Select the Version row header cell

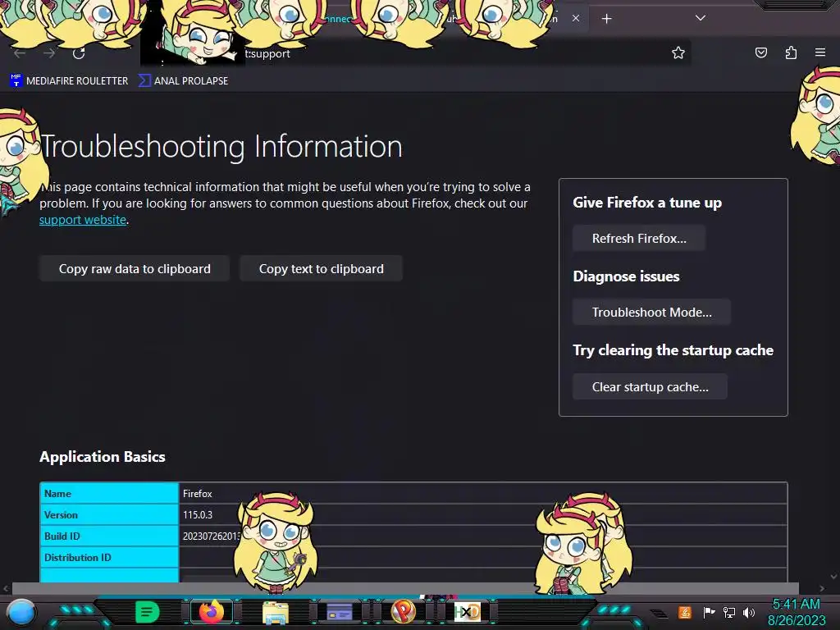pyautogui.click(x=109, y=515)
